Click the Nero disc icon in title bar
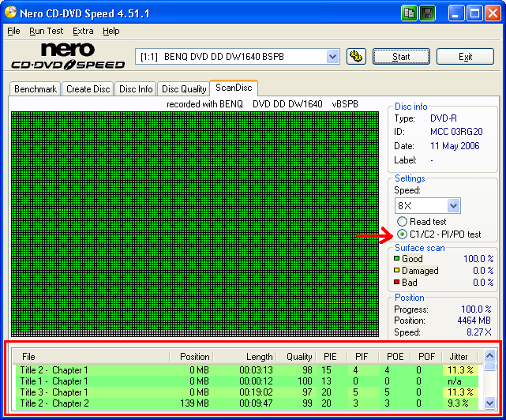 pos(11,13)
